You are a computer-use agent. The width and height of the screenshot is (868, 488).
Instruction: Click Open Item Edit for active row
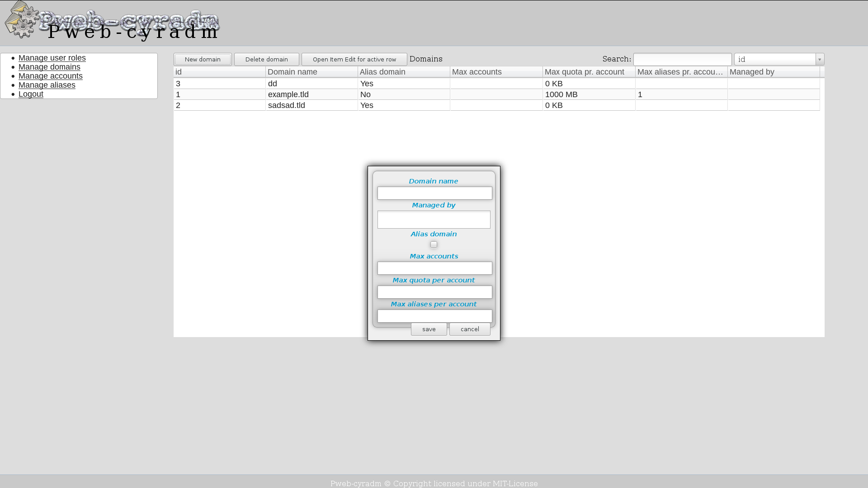pos(354,59)
